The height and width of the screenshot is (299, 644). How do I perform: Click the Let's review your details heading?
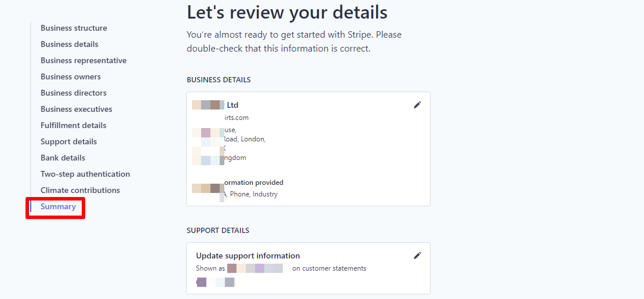(x=287, y=12)
